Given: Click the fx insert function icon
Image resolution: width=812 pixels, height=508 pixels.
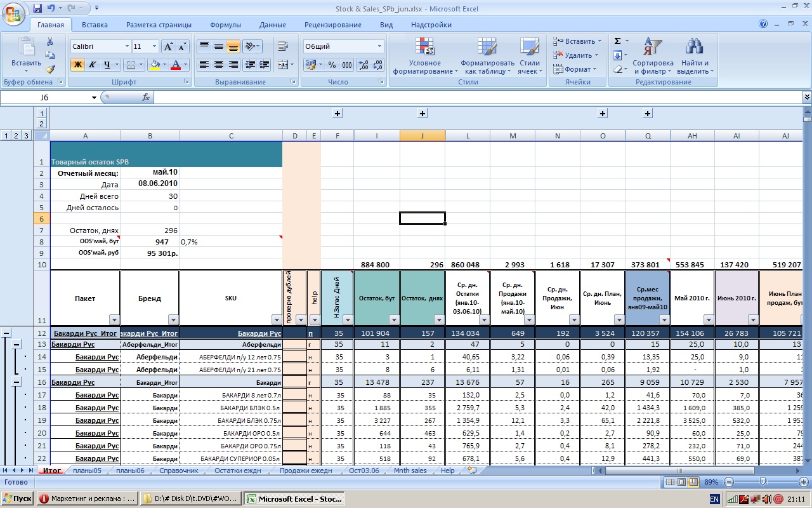Looking at the screenshot, I should 146,97.
